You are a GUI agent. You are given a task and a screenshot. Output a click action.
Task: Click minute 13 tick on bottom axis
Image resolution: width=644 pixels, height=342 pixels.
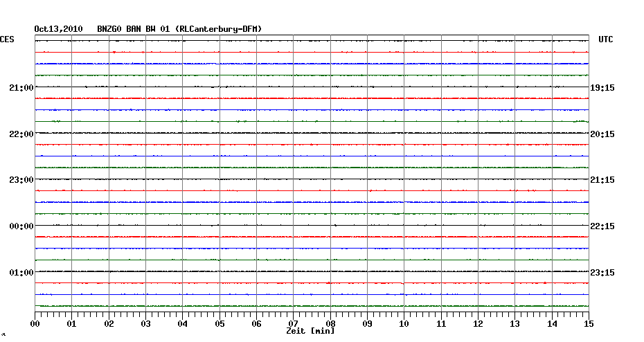515,323
